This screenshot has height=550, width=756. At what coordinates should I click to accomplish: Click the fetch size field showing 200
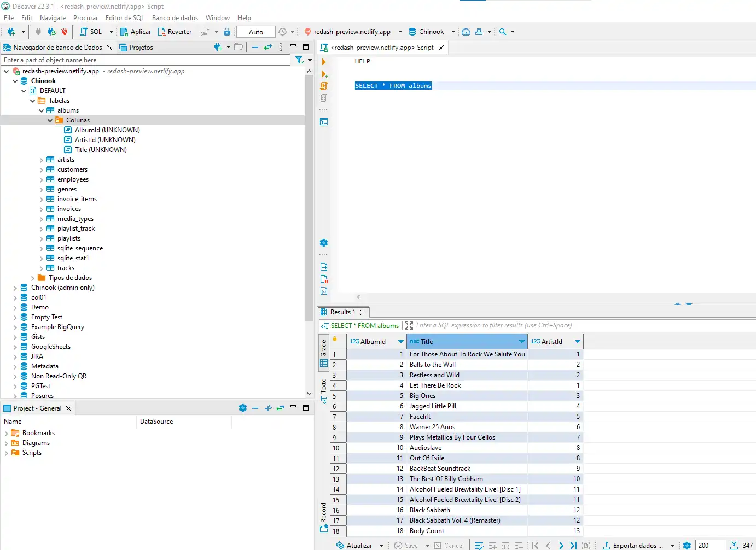pyautogui.click(x=710, y=546)
